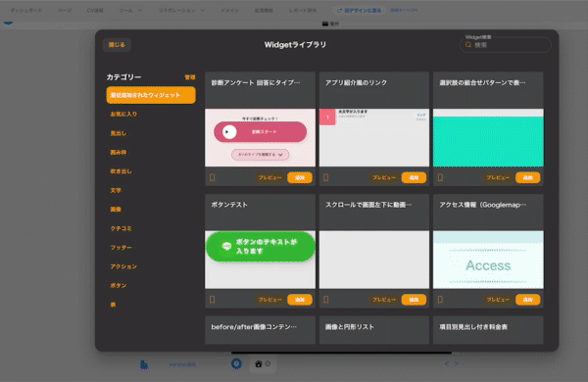Click the blank スクロールで画面左下に動画 thumbnail
The height and width of the screenshot is (382, 588).
point(374,260)
